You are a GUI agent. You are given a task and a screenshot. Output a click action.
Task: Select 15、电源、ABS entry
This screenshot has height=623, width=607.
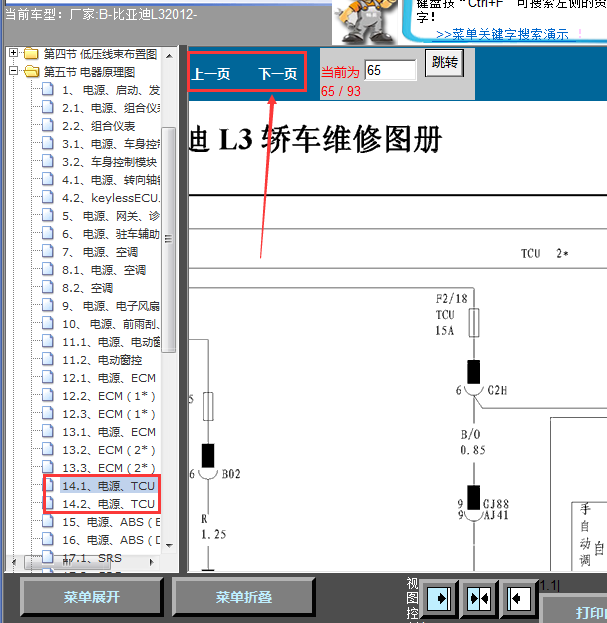111,522
